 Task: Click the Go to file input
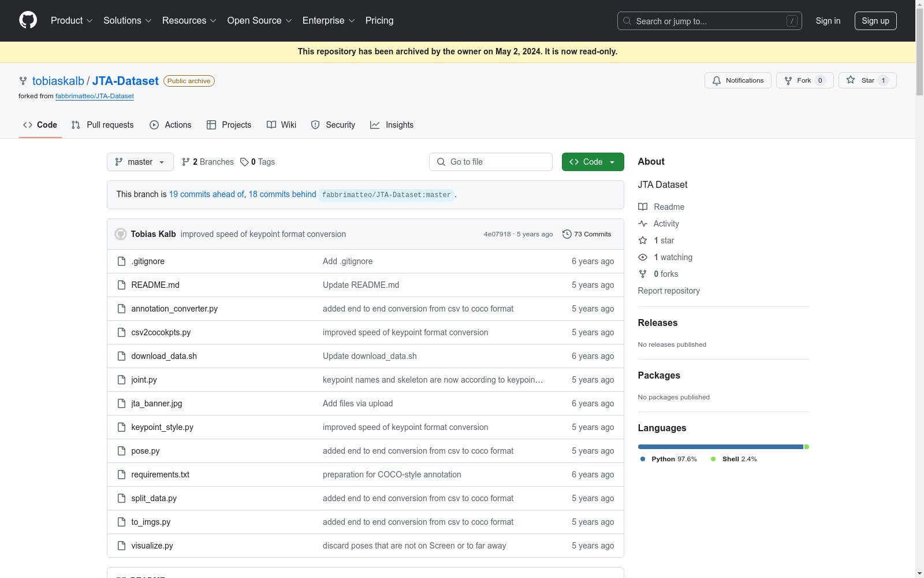pyautogui.click(x=491, y=162)
